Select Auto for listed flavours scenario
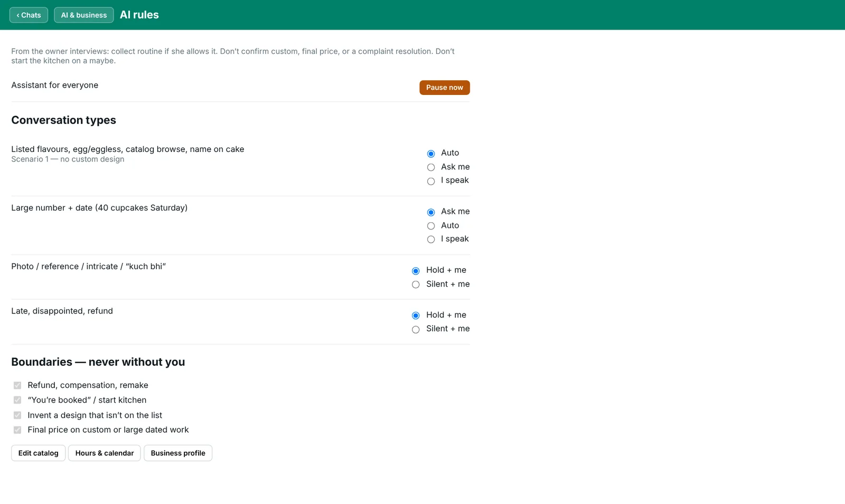Screen dimensions: 845x504 pyautogui.click(x=431, y=154)
